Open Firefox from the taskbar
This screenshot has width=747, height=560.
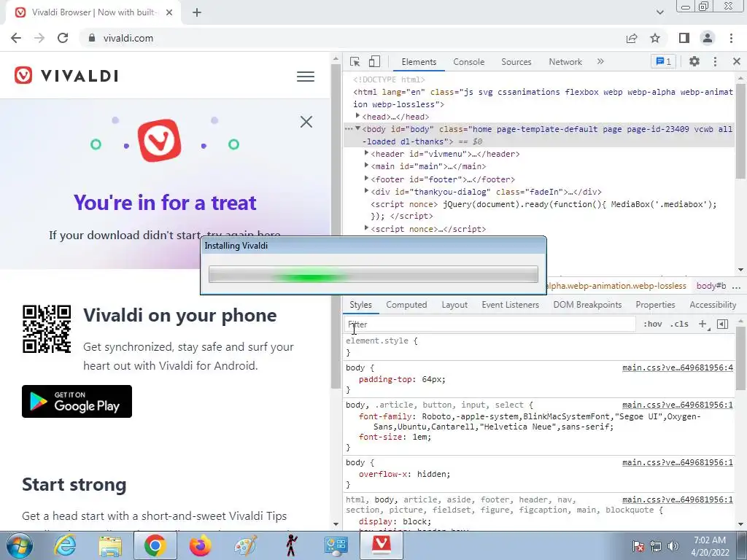coord(200,545)
